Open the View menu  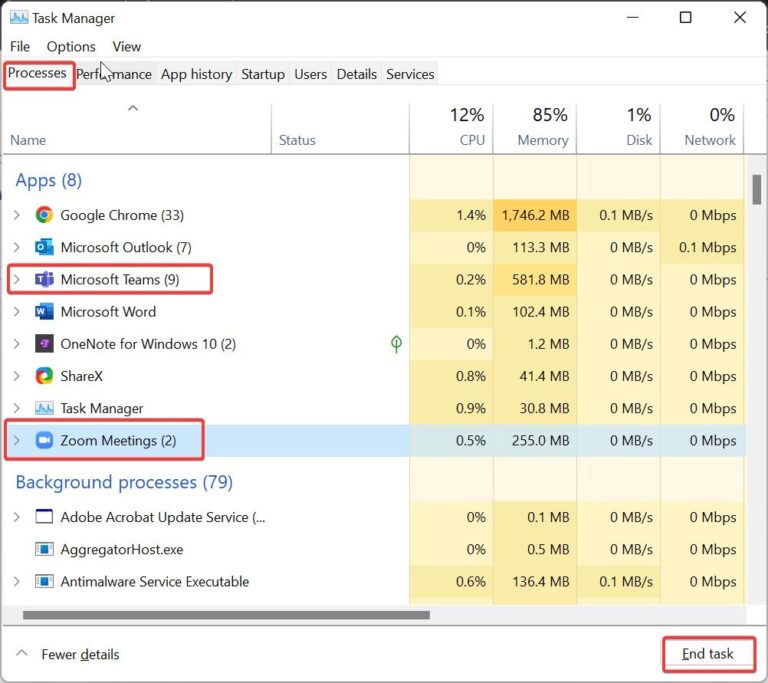[x=126, y=47]
